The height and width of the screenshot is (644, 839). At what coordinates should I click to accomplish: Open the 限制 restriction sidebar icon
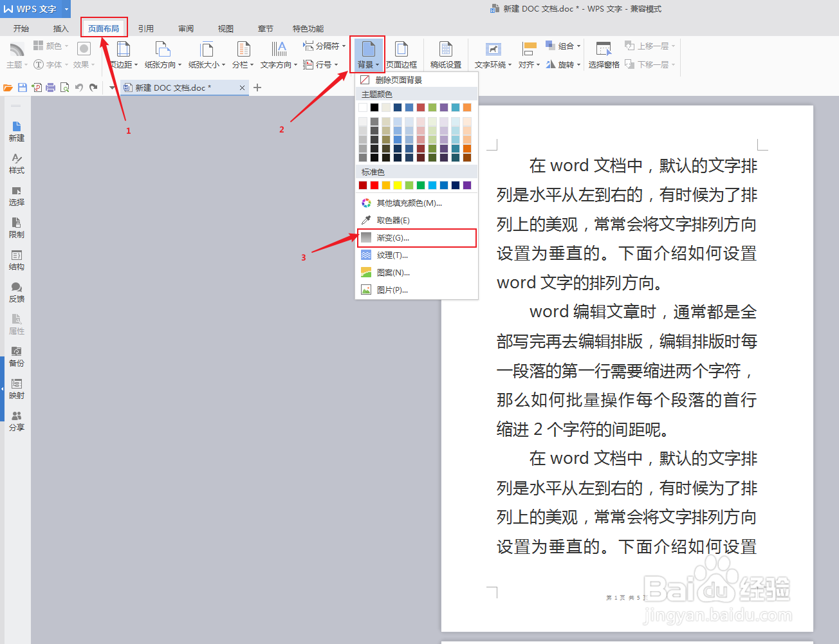pos(17,228)
